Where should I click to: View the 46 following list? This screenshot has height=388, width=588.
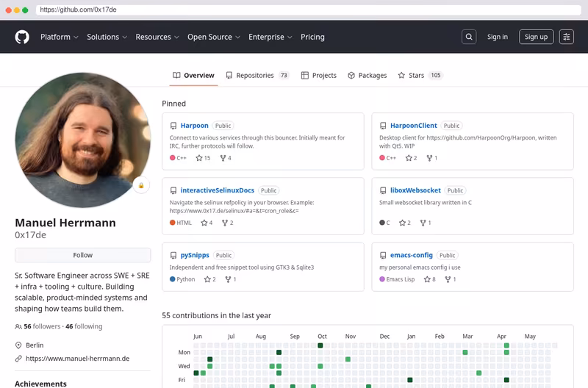[84, 326]
